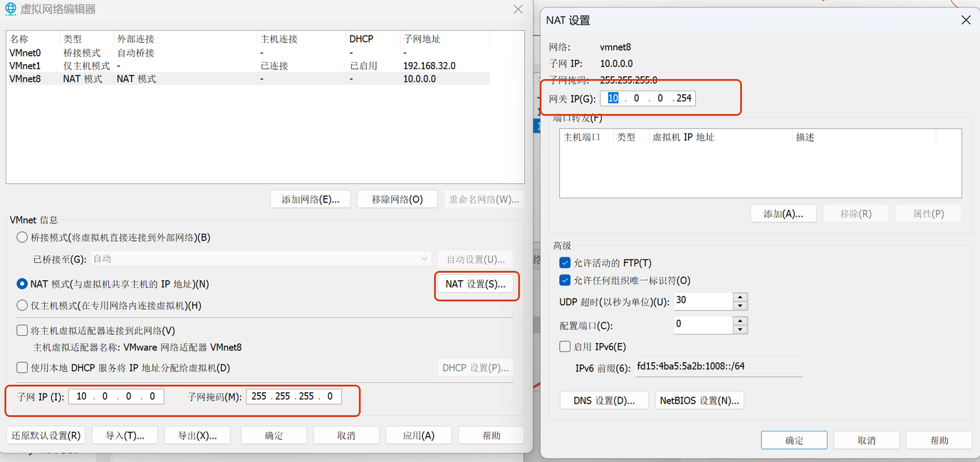Increase 配置端口 with up arrow
Screen dimensions: 980x462
click(741, 320)
